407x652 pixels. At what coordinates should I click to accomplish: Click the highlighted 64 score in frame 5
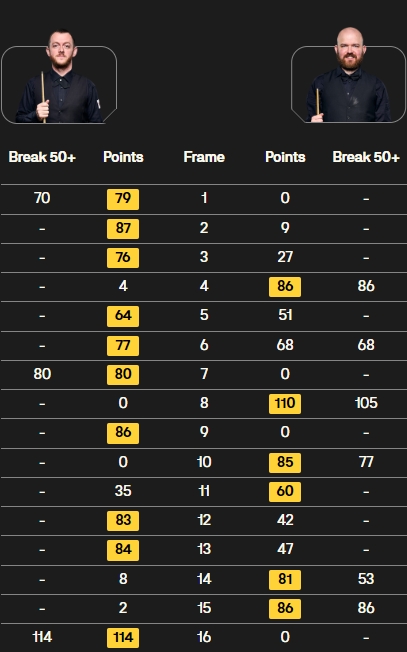[x=123, y=316]
